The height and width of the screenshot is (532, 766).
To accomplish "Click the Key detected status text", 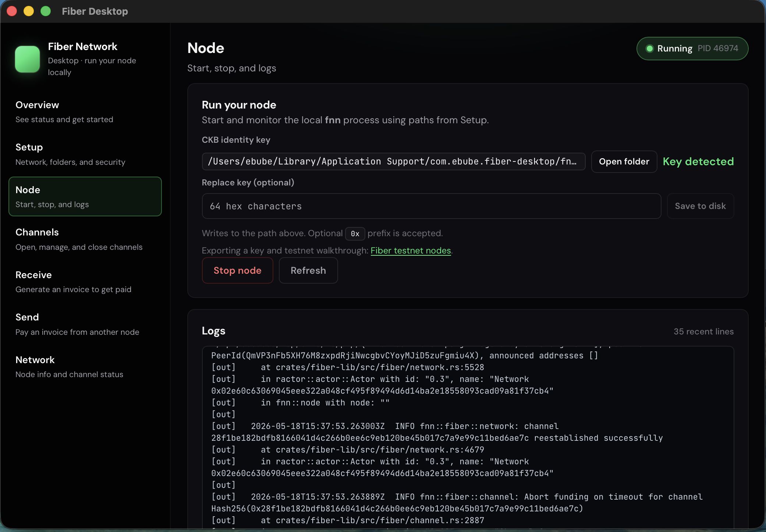I will click(x=698, y=162).
